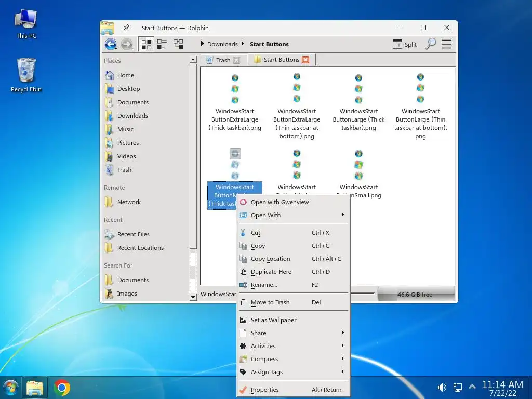This screenshot has height=399, width=532.
Task: Expand hidden tray icons arrow
Action: point(472,387)
